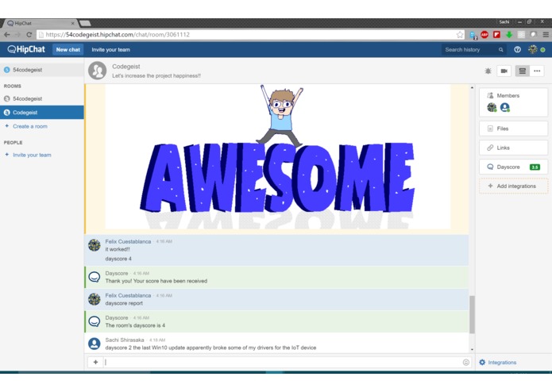
Task: Click browser back arrow
Action: [7, 34]
